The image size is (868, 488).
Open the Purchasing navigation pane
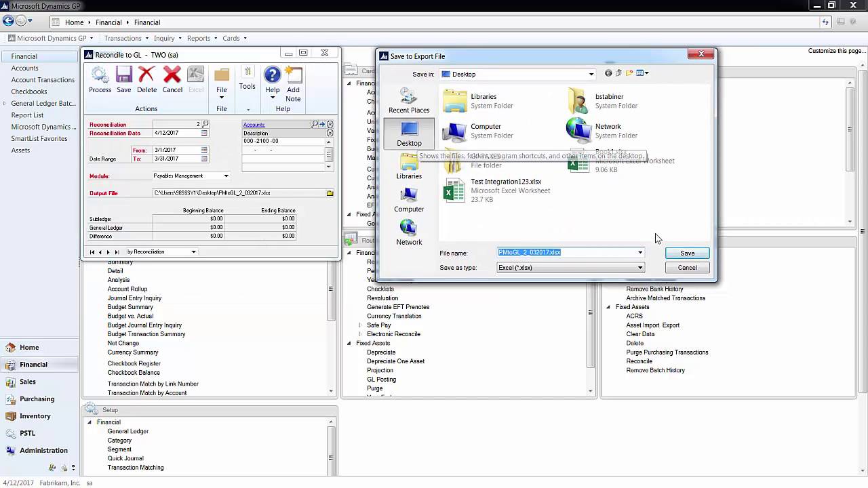click(x=37, y=399)
